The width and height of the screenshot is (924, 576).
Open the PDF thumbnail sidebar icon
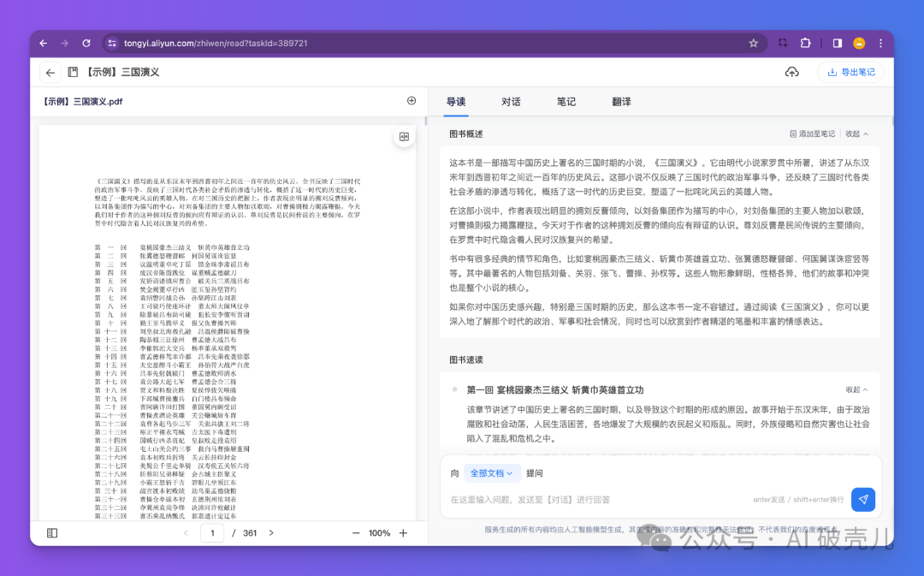pyautogui.click(x=52, y=532)
